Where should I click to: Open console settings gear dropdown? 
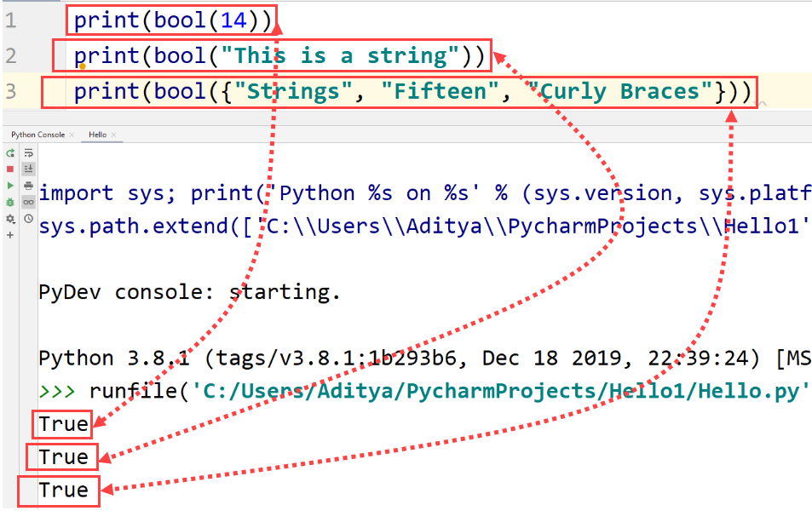[x=10, y=219]
